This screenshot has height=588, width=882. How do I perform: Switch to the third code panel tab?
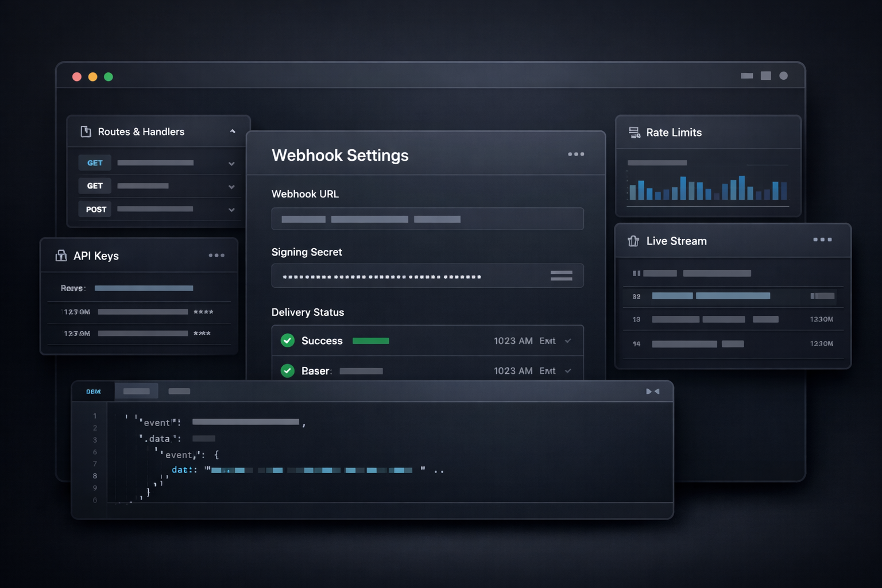[x=179, y=391]
